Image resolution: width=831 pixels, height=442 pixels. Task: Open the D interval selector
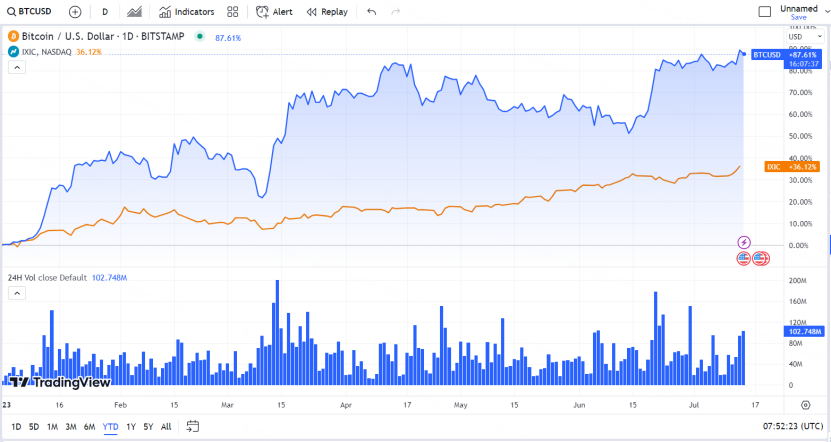[x=105, y=12]
